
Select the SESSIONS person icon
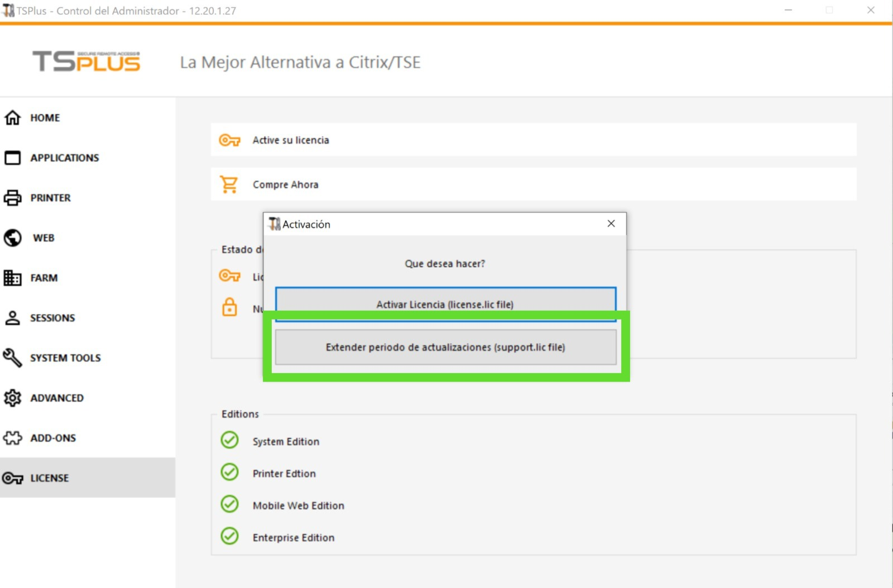tap(12, 318)
